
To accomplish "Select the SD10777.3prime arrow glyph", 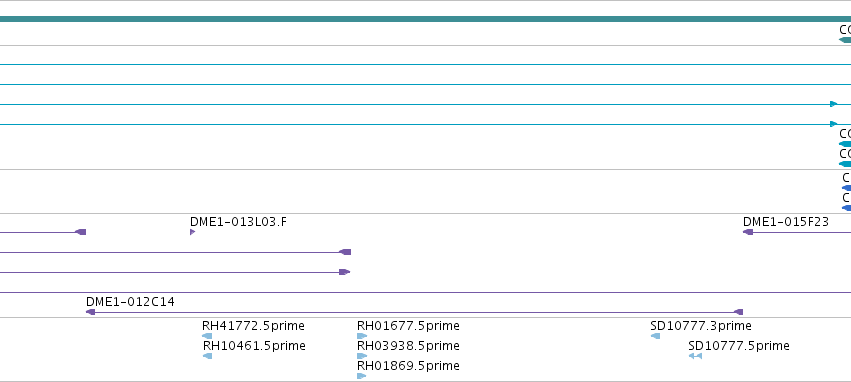I will click(x=655, y=336).
